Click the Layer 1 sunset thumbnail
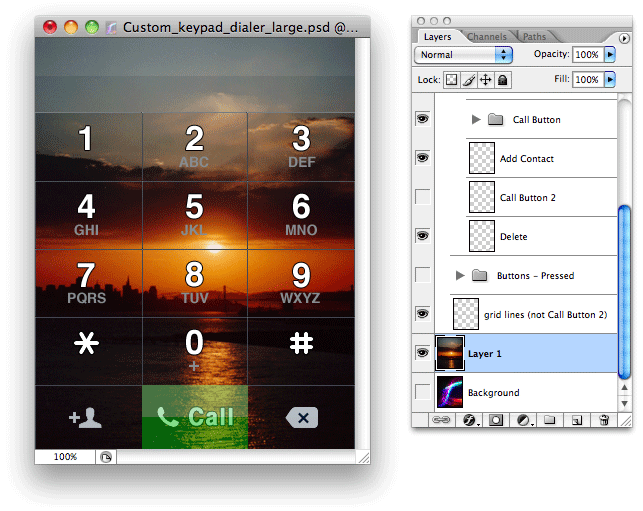Screen dimensions: 643x511 click(x=450, y=353)
